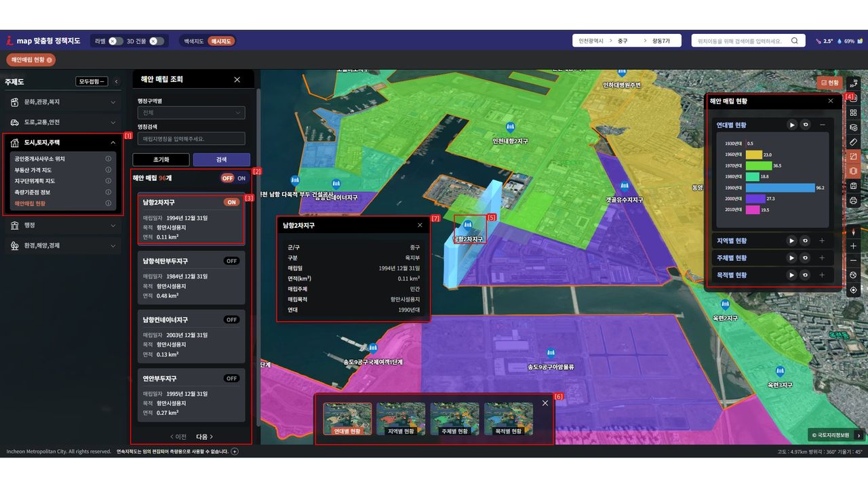Toggle the 라벨 label switch
This screenshot has width=868, height=488.
pyautogui.click(x=115, y=41)
